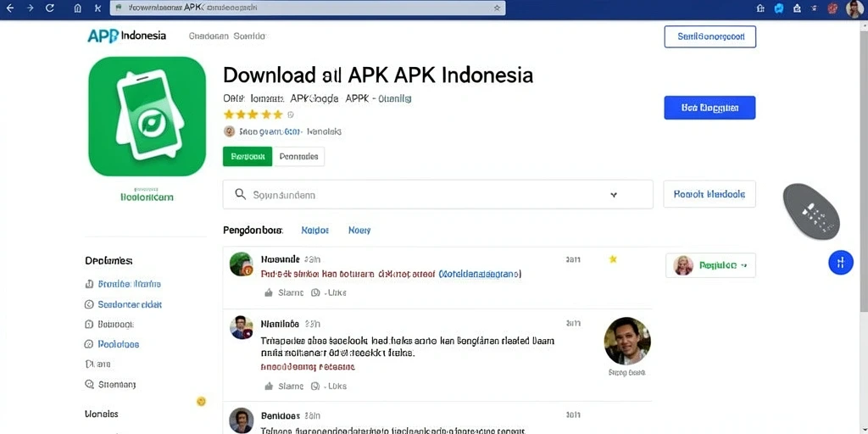The image size is (868, 434).
Task: Expand the green Pegiuloe dropdown with avatar
Action: (711, 265)
